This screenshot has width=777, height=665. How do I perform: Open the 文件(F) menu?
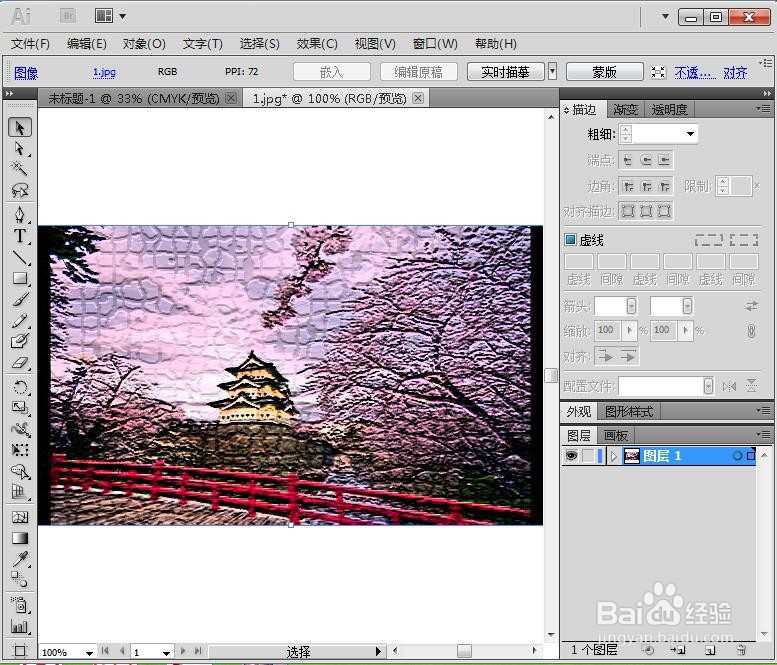pos(30,44)
